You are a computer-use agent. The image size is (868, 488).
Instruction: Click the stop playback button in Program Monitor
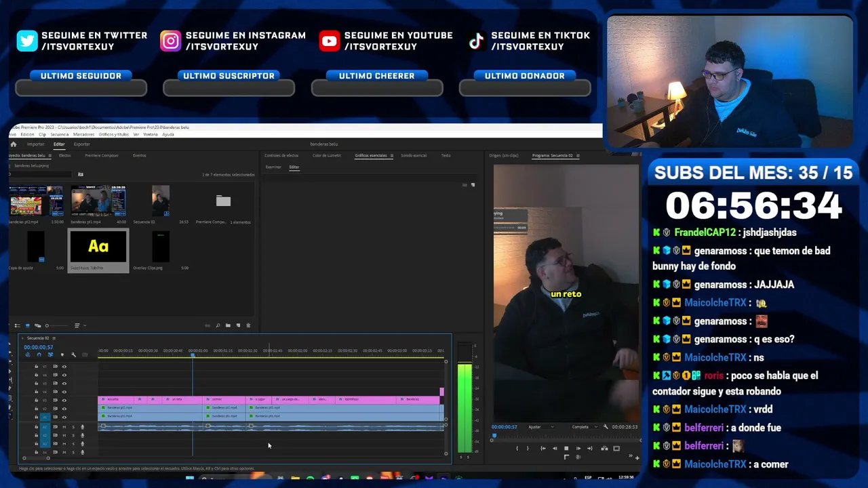pyautogui.click(x=566, y=448)
